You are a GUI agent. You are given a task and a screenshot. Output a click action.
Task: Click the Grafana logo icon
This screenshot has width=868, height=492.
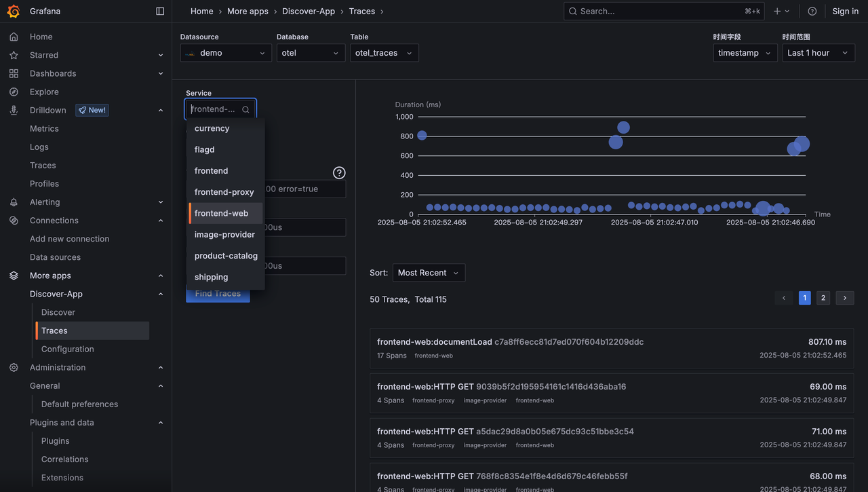tap(14, 11)
